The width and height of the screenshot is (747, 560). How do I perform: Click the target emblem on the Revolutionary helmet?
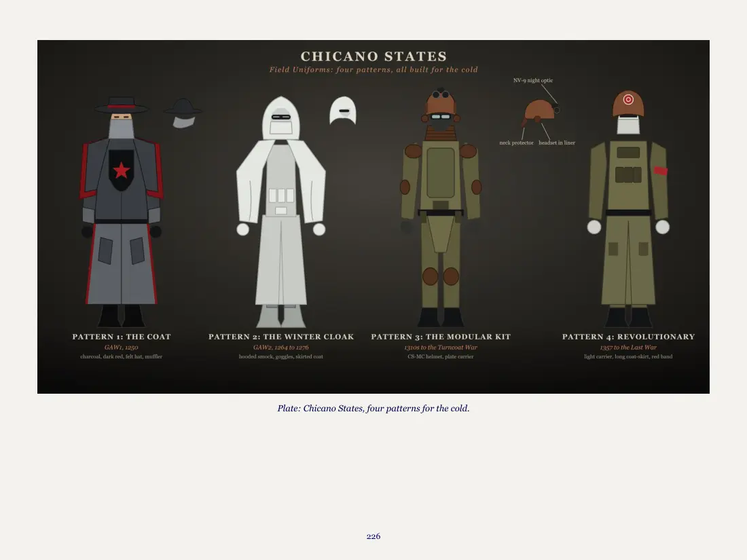coord(628,100)
